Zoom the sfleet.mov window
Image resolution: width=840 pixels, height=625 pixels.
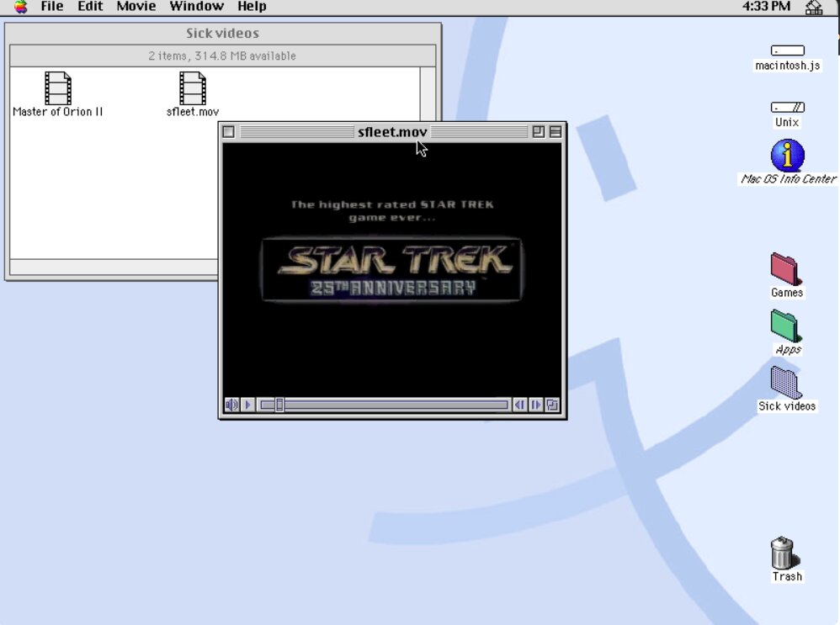(x=539, y=132)
